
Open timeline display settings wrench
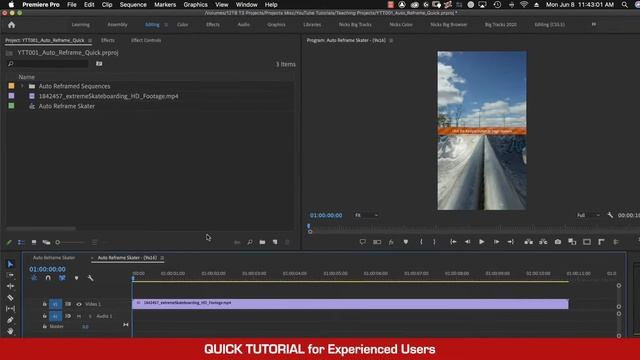(x=91, y=278)
